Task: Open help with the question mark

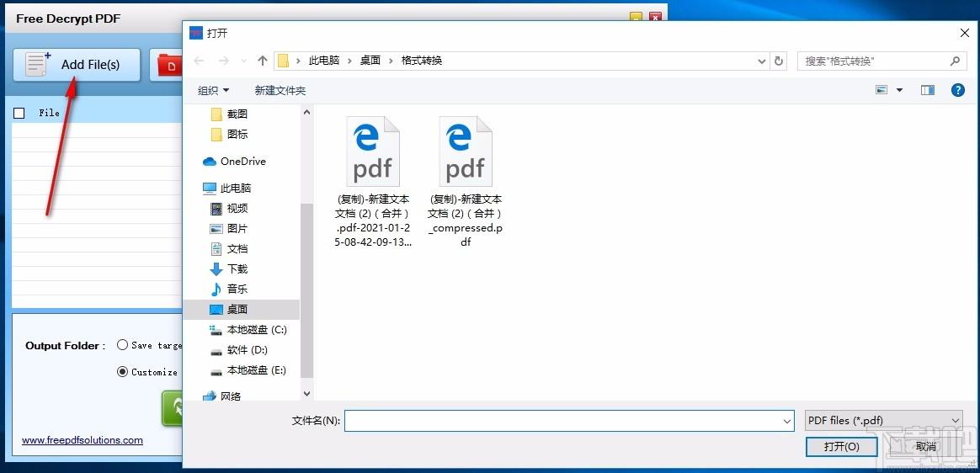Action: click(x=957, y=90)
